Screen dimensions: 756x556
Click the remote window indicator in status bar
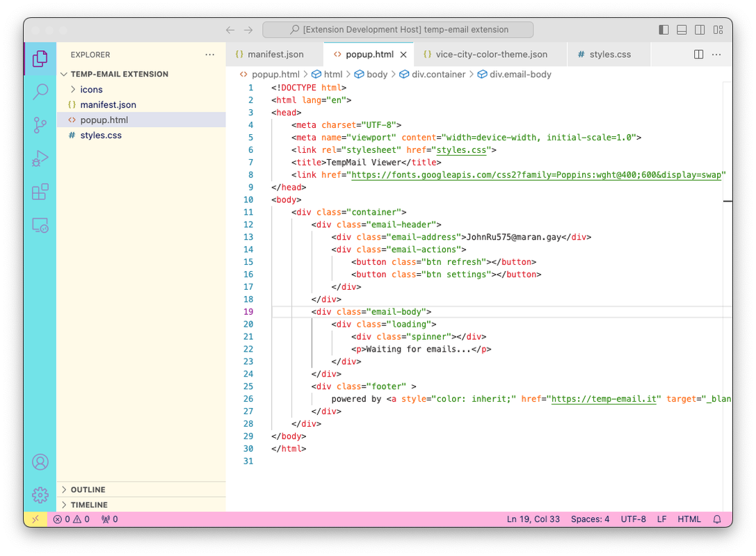(35, 519)
